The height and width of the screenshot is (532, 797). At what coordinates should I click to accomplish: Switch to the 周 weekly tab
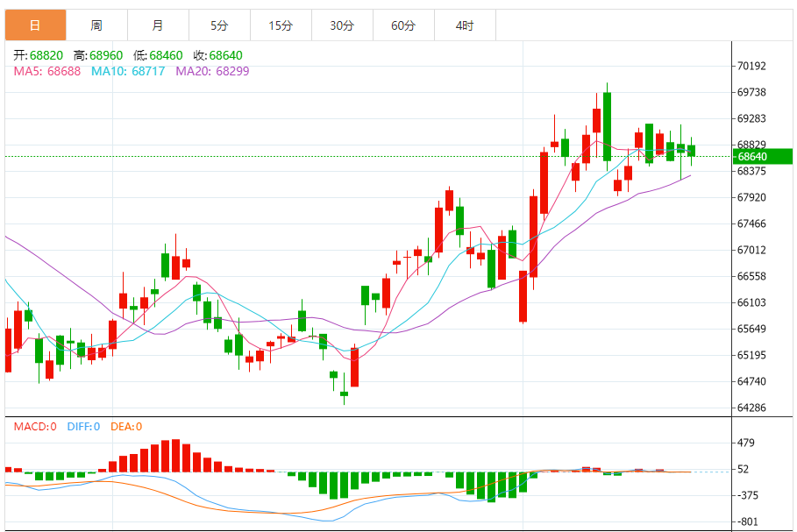coord(96,25)
